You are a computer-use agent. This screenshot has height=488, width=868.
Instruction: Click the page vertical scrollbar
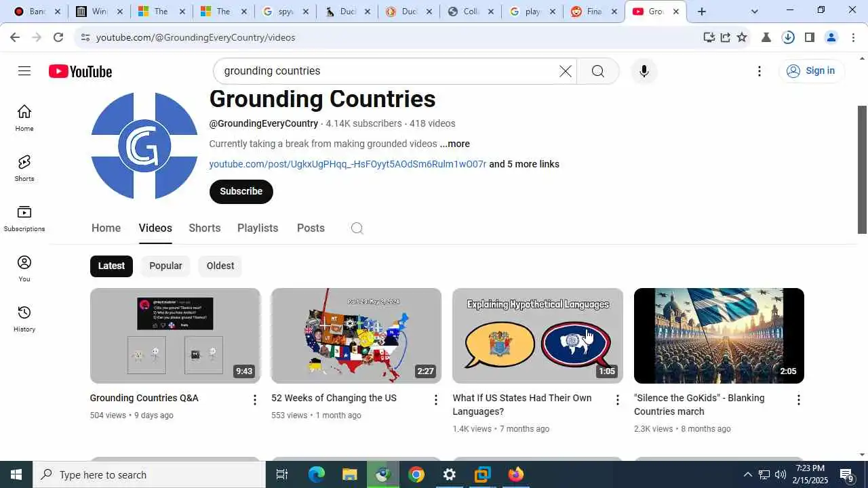[862, 169]
